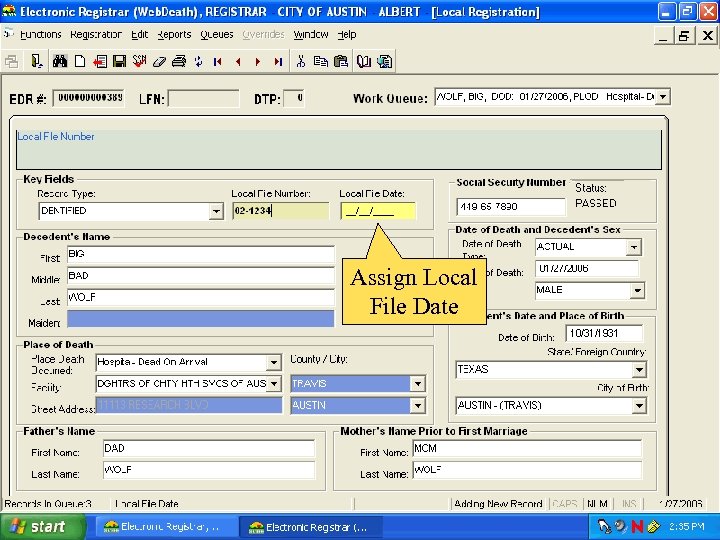Image resolution: width=720 pixels, height=540 pixels.
Task: Go to next record with red arrow
Action: 258,61
